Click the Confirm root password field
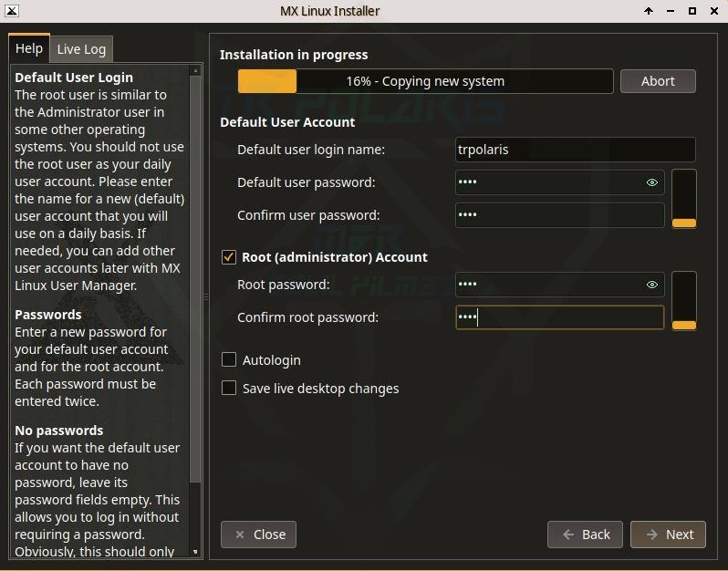This screenshot has width=728, height=571. pos(559,317)
